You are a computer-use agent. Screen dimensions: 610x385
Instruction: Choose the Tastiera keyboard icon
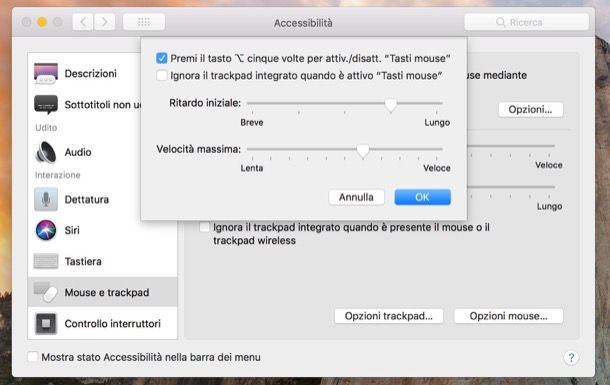46,261
